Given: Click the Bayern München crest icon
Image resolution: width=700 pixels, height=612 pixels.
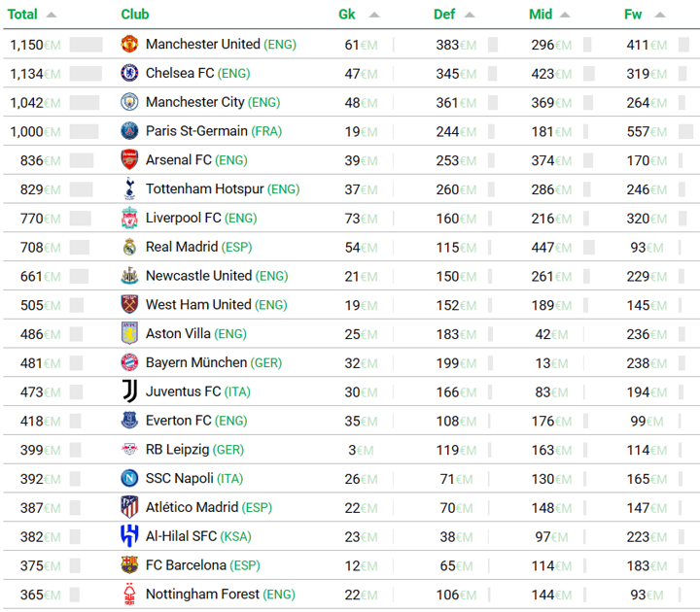Looking at the screenshot, I should [x=130, y=362].
